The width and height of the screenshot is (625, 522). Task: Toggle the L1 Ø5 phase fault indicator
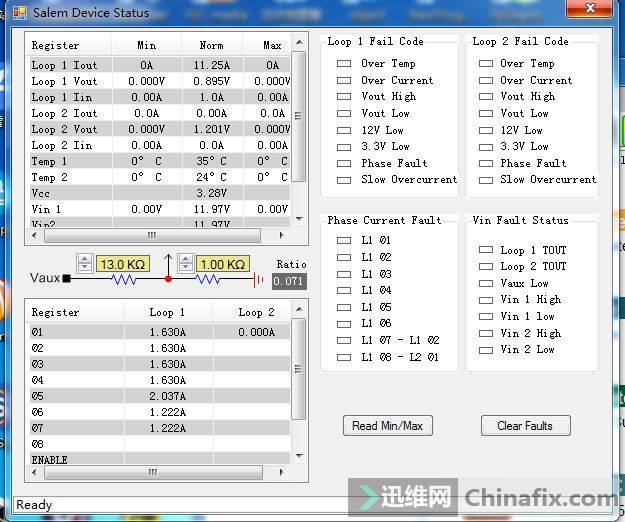point(344,308)
